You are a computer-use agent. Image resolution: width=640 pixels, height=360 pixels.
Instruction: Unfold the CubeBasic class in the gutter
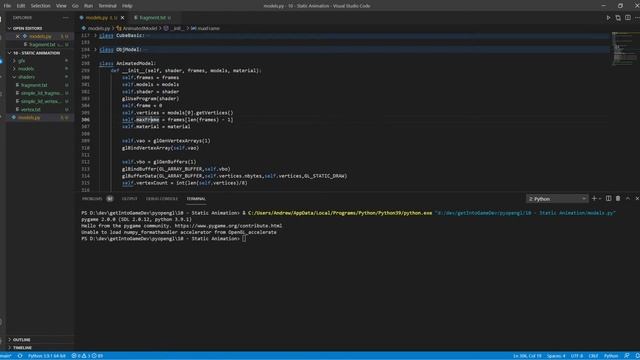(x=96, y=36)
